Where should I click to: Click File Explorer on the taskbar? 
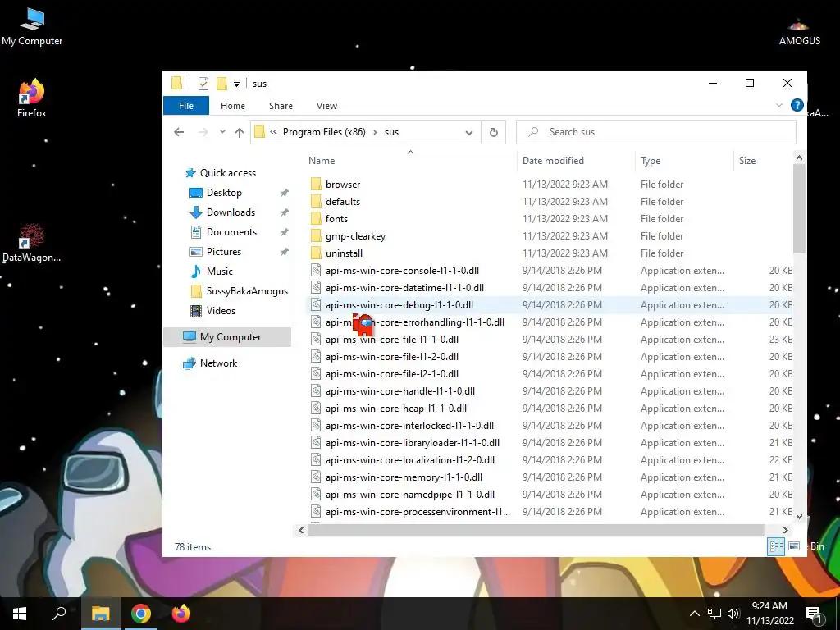tap(100, 614)
